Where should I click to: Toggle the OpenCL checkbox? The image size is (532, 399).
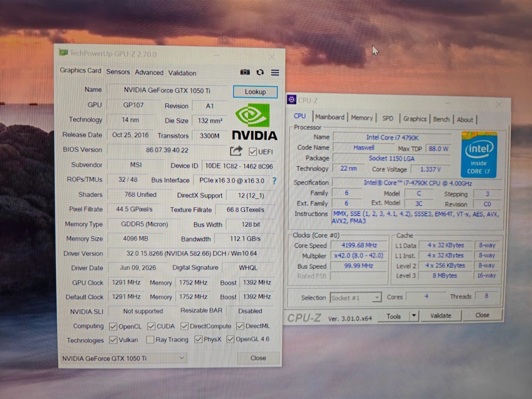pyautogui.click(x=113, y=326)
